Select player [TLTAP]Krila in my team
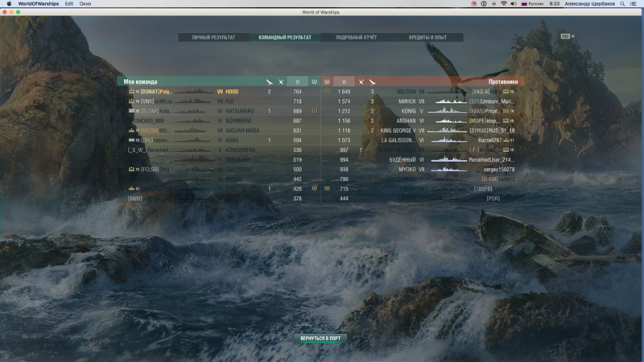Viewport: 644px width, 362px height. pyautogui.click(x=155, y=111)
